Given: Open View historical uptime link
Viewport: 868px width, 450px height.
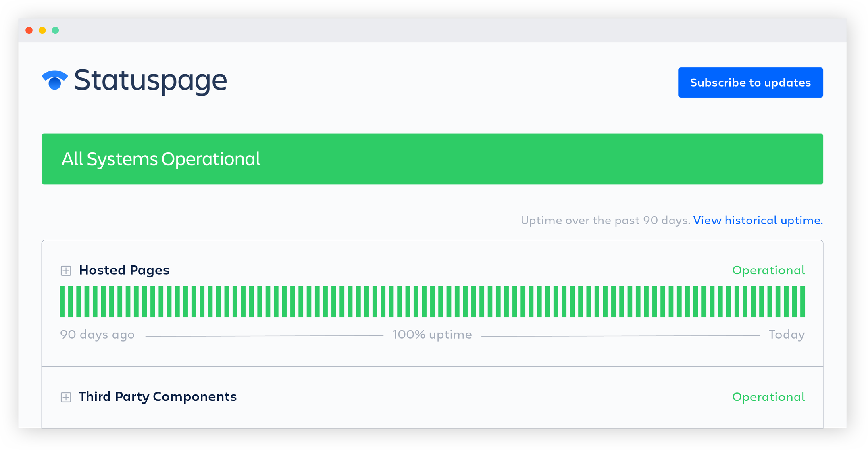Looking at the screenshot, I should click(x=758, y=220).
